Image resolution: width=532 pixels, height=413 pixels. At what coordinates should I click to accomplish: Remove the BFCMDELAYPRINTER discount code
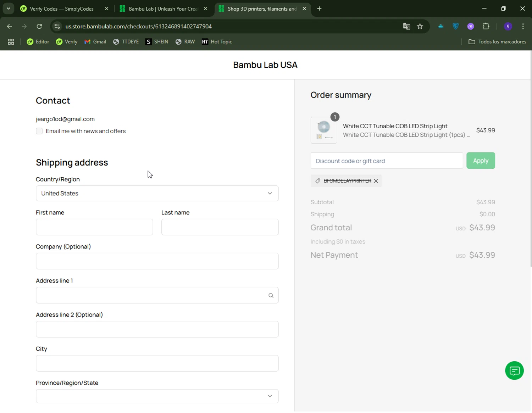[376, 181]
